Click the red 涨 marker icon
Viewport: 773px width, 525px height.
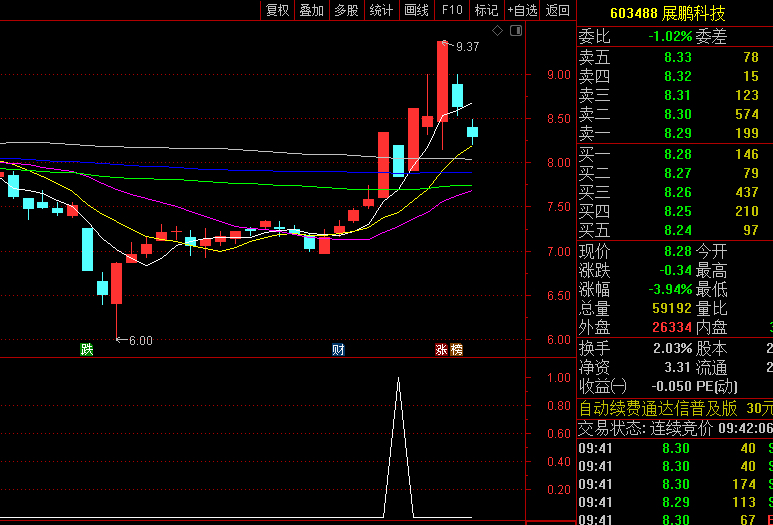441,350
